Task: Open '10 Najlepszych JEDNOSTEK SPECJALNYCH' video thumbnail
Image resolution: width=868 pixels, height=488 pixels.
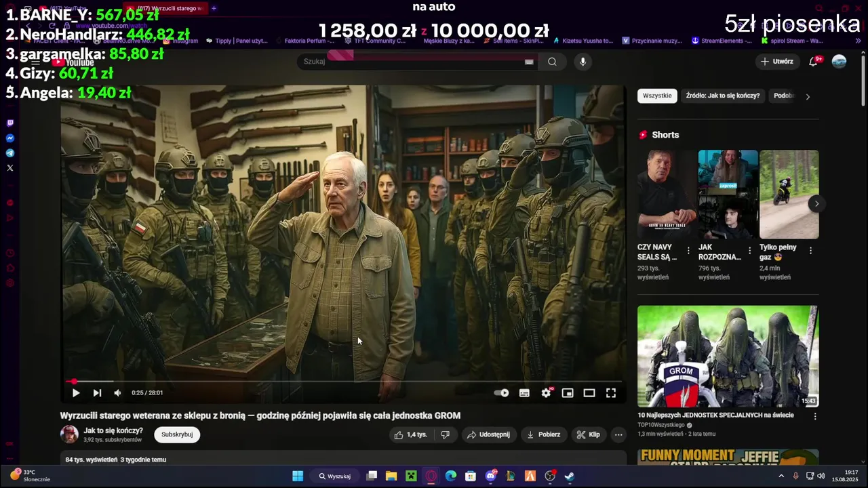Action: tap(728, 356)
